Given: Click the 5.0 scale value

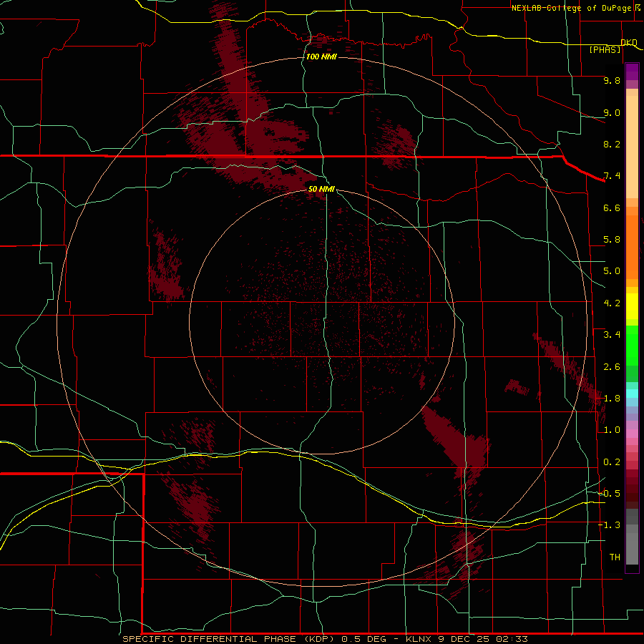Looking at the screenshot, I should click(612, 271).
